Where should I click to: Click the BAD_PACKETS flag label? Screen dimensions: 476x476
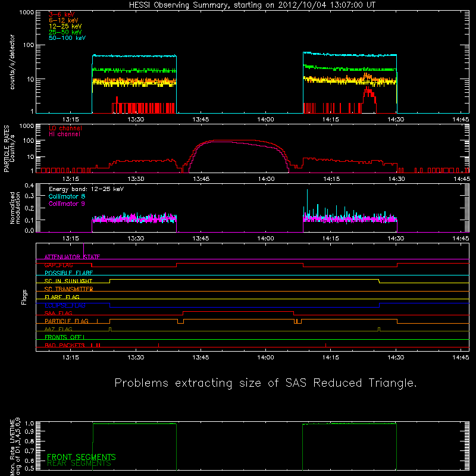(65, 346)
